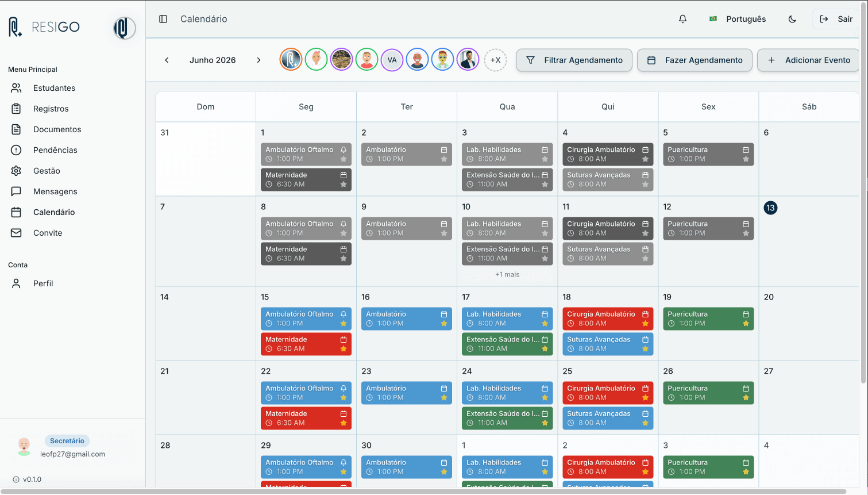Toggle star on Ambulatório June 16 event
The height and width of the screenshot is (495, 868).
tap(444, 324)
